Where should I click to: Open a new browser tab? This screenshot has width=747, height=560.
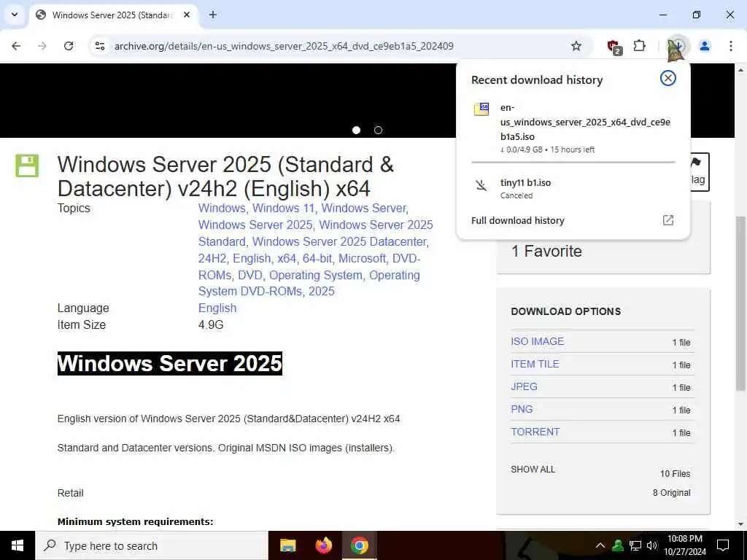click(x=213, y=15)
